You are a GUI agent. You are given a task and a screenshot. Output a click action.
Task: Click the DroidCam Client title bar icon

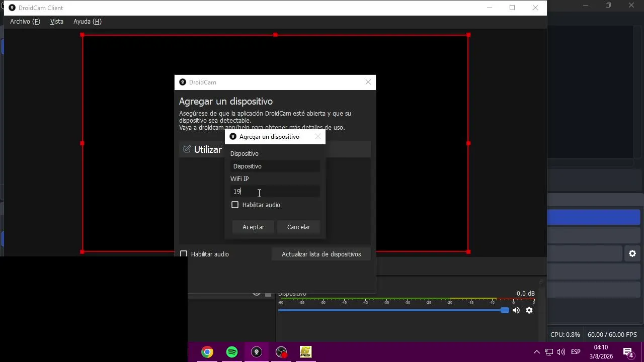point(13,8)
